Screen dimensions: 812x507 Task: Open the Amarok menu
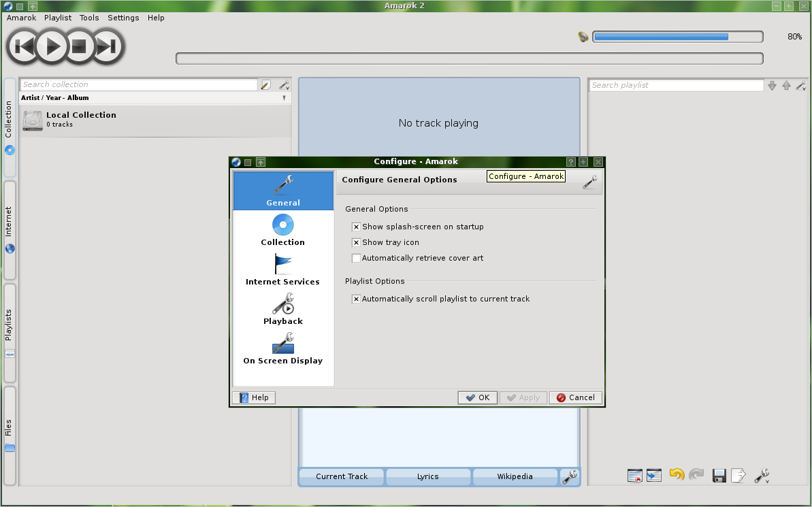pos(21,18)
